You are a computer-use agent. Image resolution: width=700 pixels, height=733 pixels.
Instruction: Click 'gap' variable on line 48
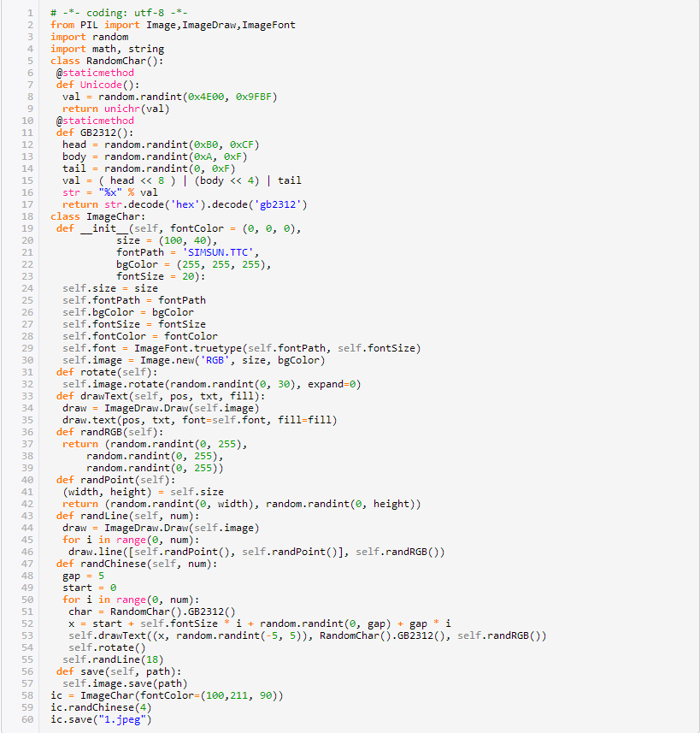tap(72, 576)
